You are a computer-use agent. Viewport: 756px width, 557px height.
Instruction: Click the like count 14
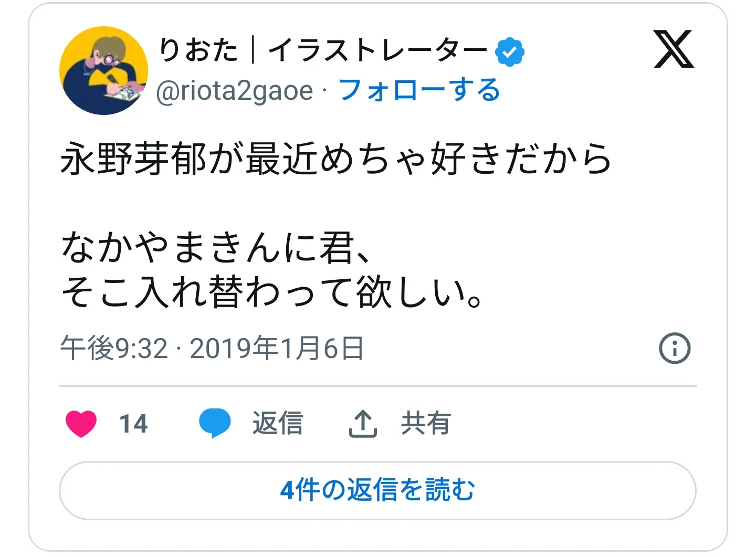[x=133, y=424]
